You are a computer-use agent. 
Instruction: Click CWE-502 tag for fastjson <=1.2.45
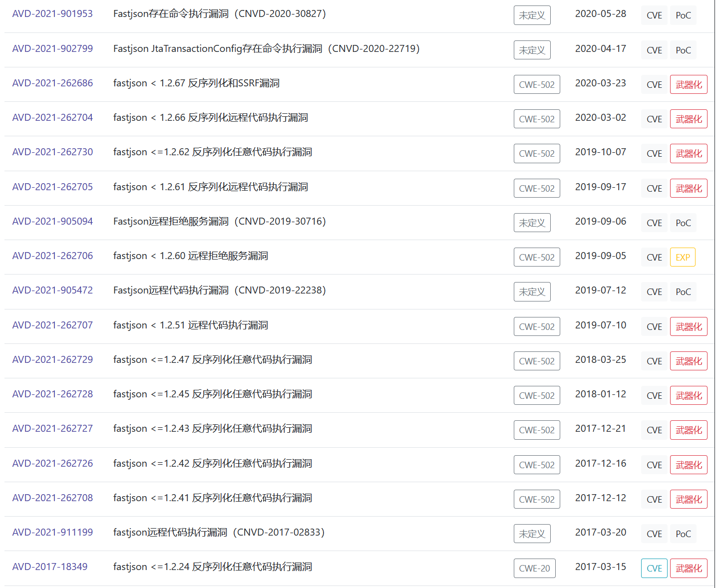point(537,395)
